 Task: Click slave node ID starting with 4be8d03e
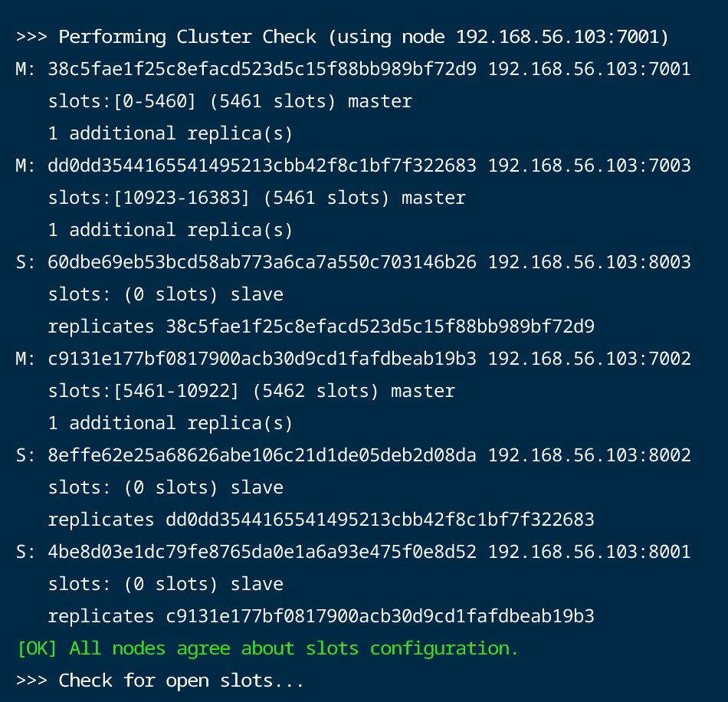[x=261, y=552]
